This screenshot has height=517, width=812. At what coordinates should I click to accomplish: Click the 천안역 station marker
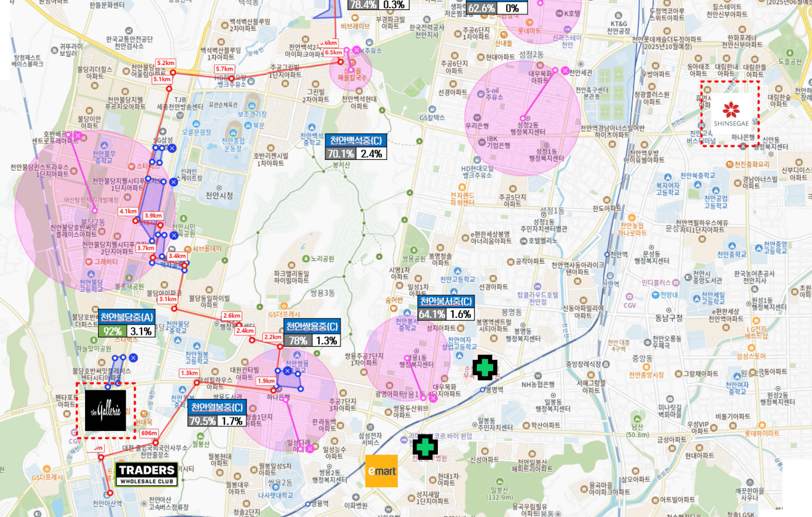tap(607, 254)
